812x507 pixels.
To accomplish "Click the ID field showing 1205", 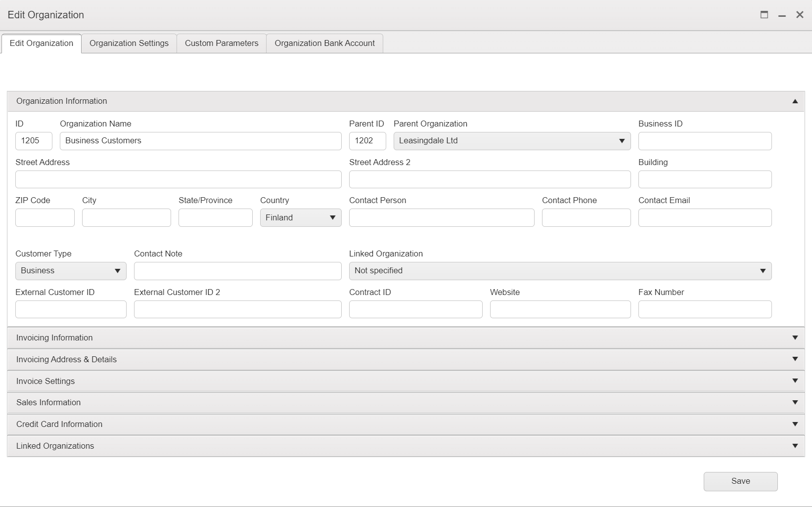I will pos(34,141).
